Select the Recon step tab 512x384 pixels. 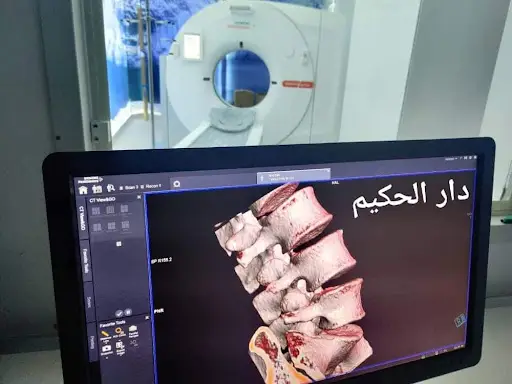click(151, 186)
